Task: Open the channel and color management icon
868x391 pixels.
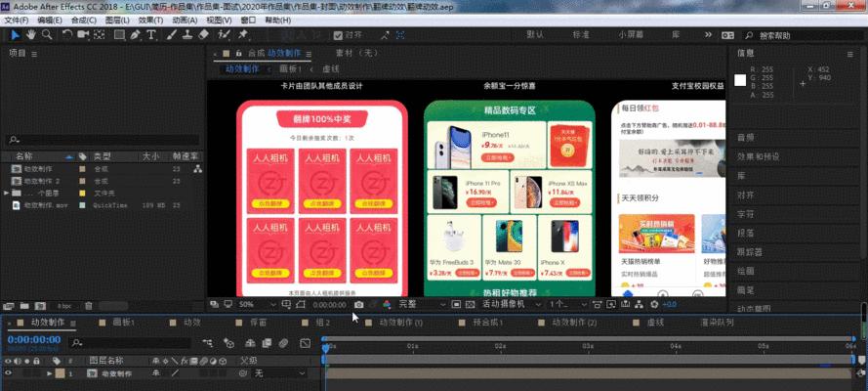Action: 387,305
